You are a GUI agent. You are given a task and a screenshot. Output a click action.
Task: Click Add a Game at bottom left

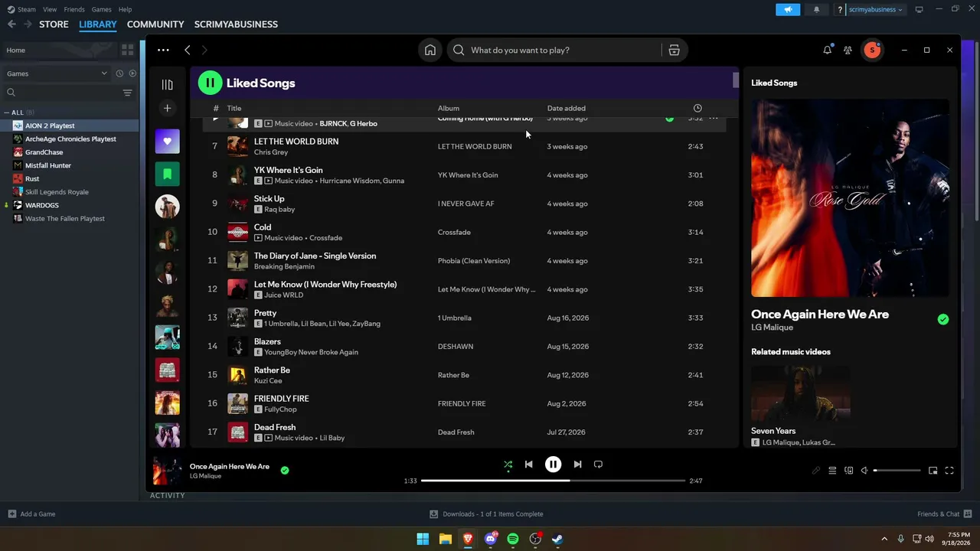pyautogui.click(x=31, y=514)
